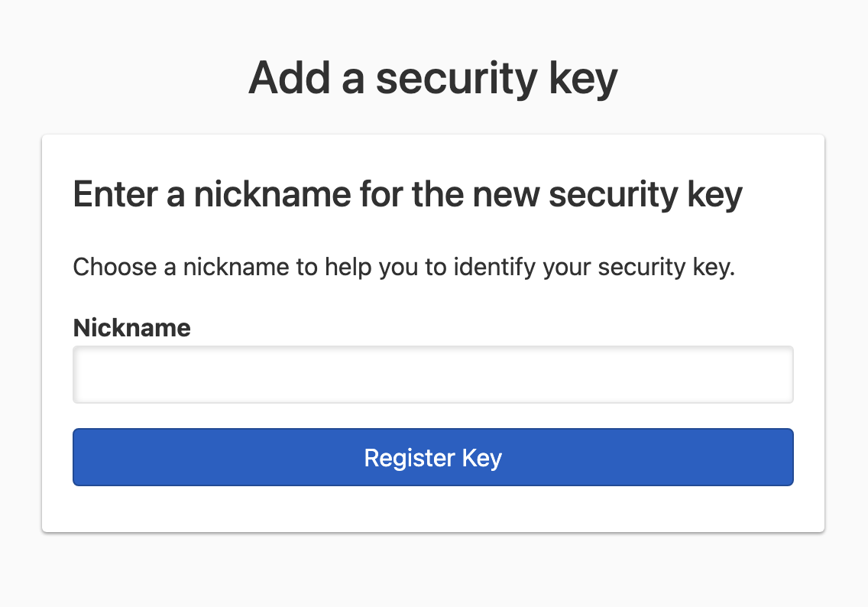Click the bold Nickname label above the field
The image size is (868, 607).
131,327
